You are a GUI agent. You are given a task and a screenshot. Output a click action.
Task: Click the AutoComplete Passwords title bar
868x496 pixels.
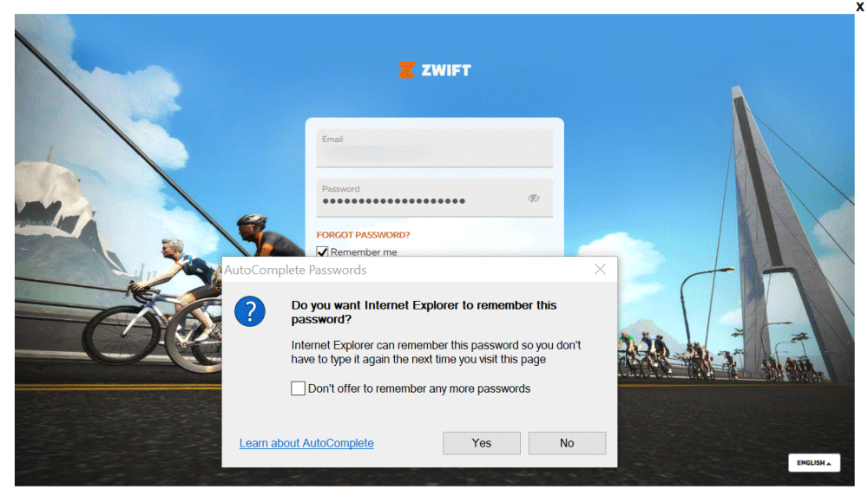click(407, 270)
